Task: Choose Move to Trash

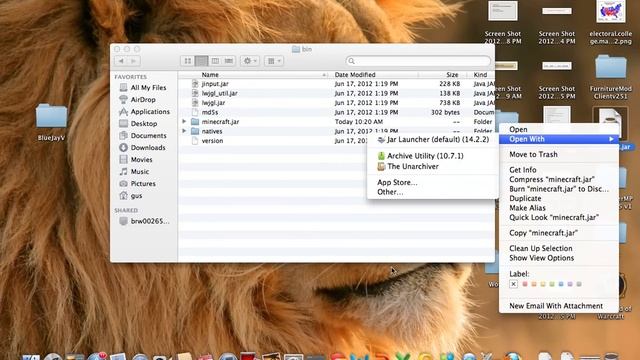Action: click(559, 154)
